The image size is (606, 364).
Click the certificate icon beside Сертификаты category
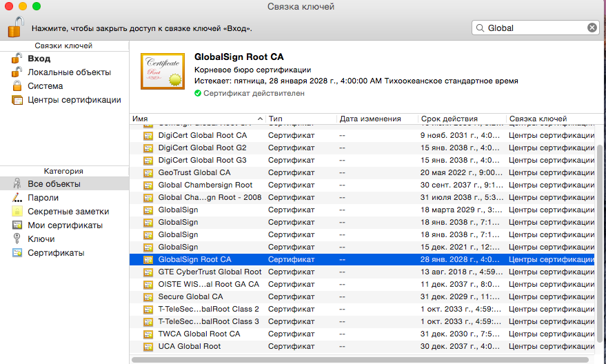pos(17,253)
